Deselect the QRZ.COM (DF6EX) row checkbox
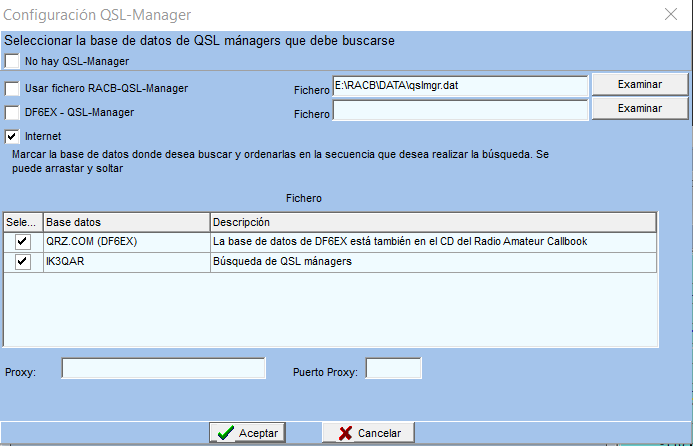 (x=22, y=241)
